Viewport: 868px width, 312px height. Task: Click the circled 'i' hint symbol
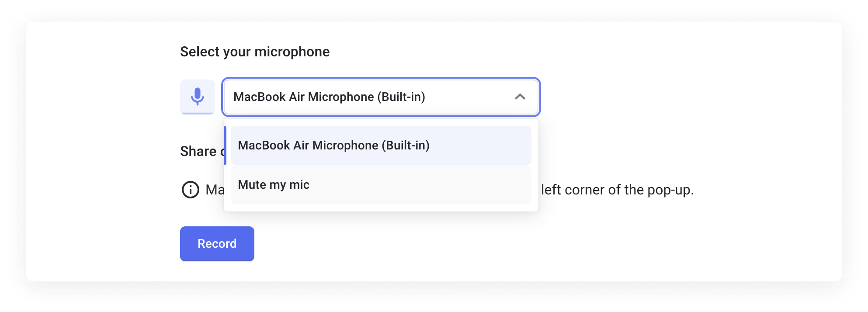tap(190, 190)
